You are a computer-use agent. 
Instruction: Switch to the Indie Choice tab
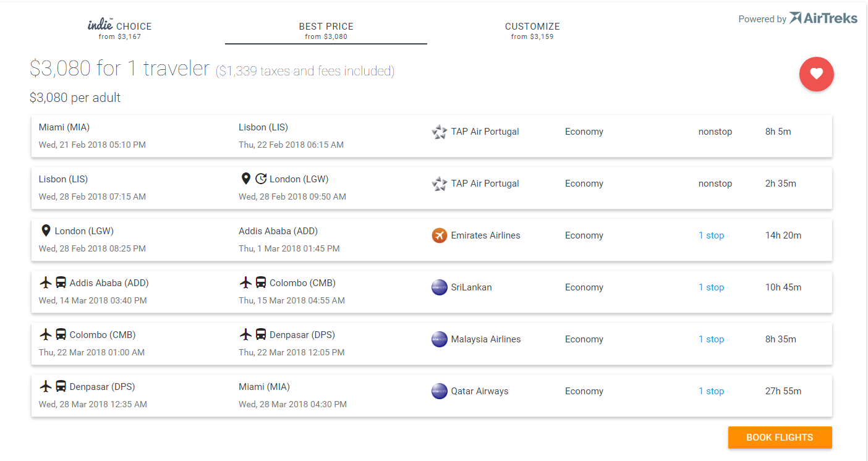tap(119, 30)
